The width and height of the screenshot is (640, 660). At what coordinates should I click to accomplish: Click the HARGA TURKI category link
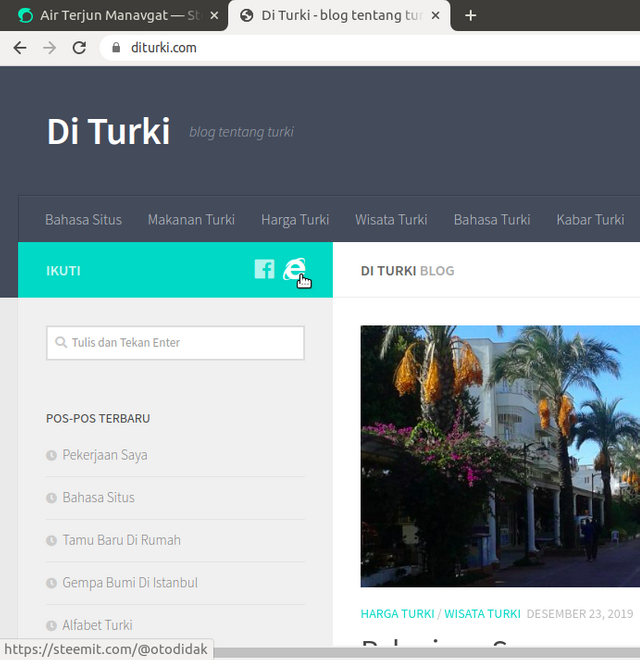click(x=397, y=614)
